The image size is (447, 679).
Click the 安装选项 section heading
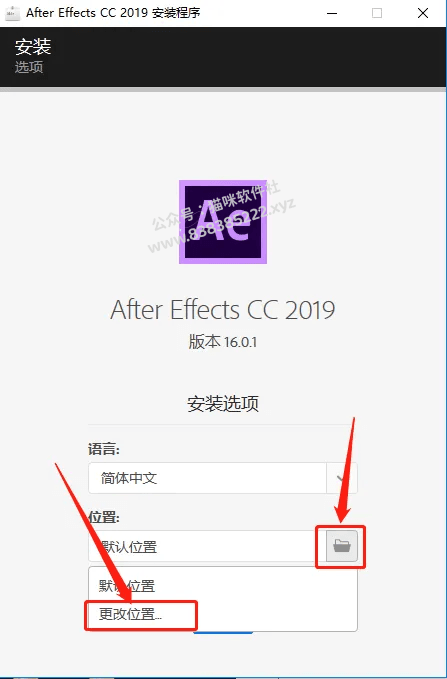pyautogui.click(x=223, y=403)
